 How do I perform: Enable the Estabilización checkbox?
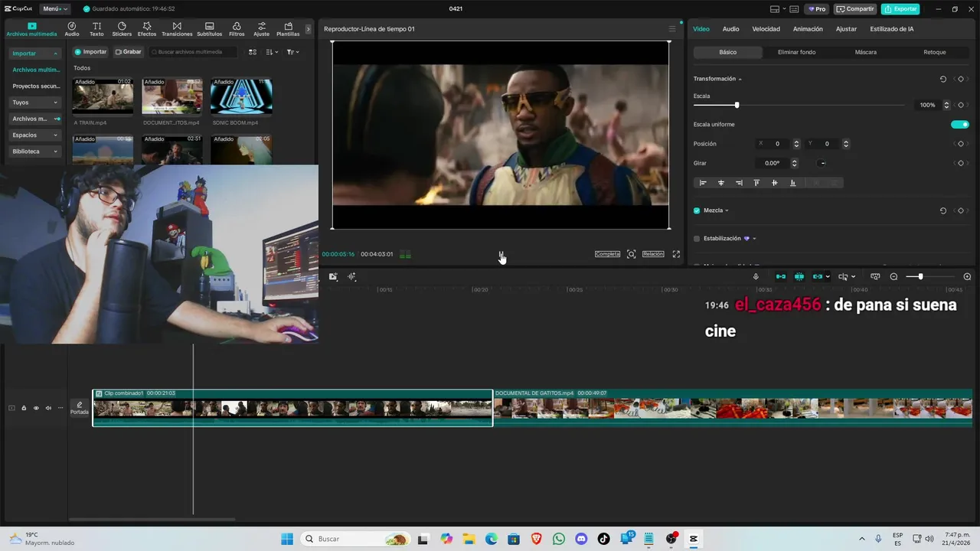[x=697, y=239]
